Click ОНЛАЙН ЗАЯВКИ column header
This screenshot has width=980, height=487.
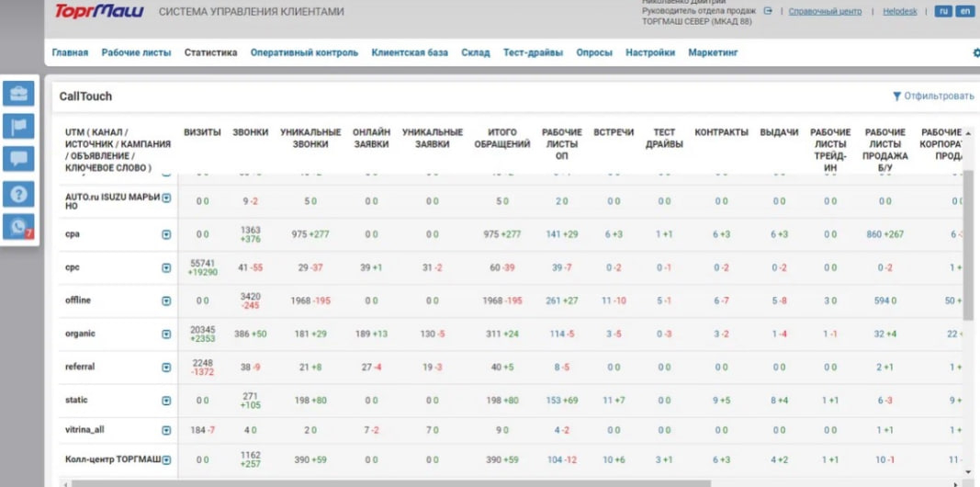pos(371,138)
